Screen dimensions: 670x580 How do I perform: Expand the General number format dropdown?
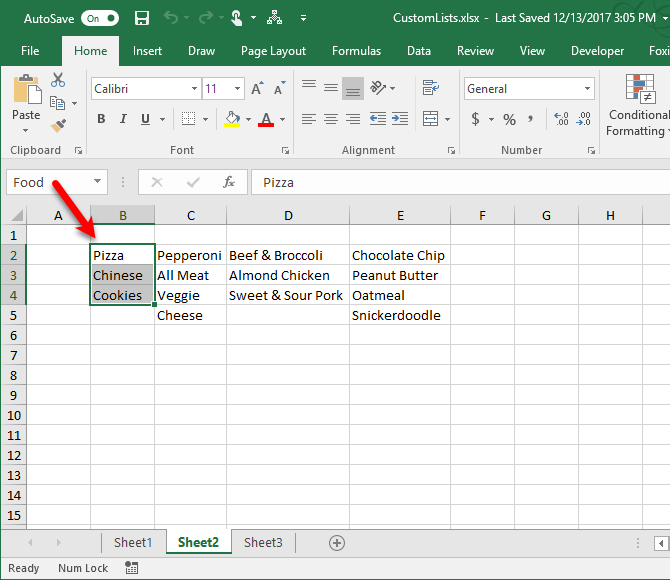[588, 89]
